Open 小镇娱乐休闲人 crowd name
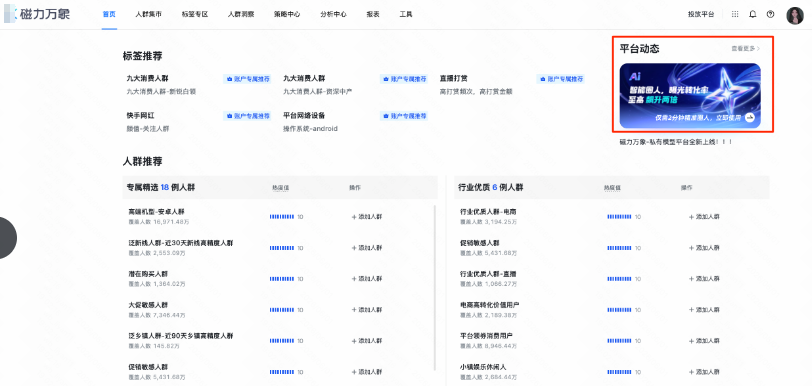Viewport: 812px width, 386px height. tap(483, 367)
